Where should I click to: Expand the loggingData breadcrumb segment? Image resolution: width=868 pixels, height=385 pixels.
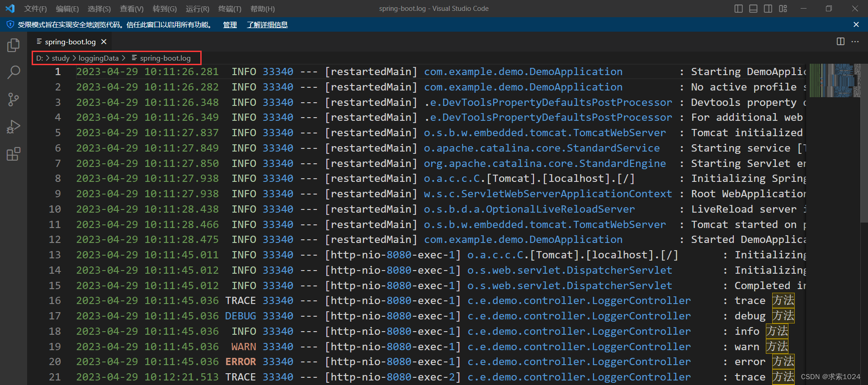pos(99,58)
